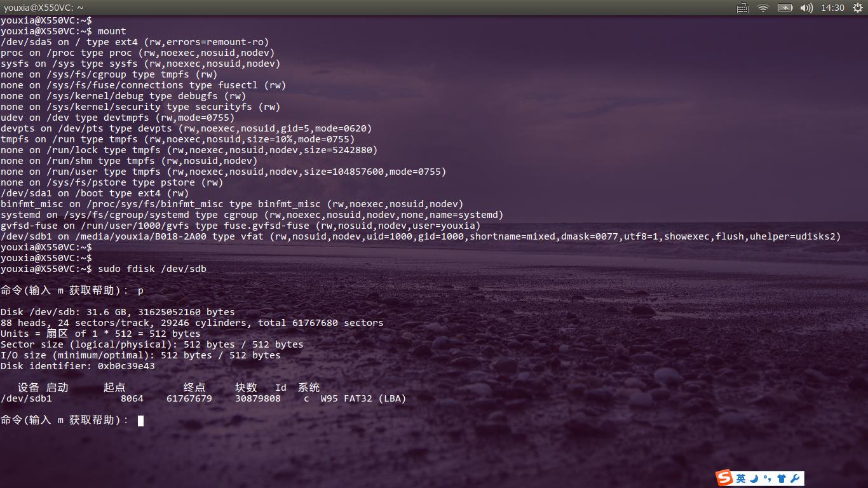Viewport: 868px width, 488px height.
Task: Click the keyboard input indicator in the top panel
Action: [742, 8]
